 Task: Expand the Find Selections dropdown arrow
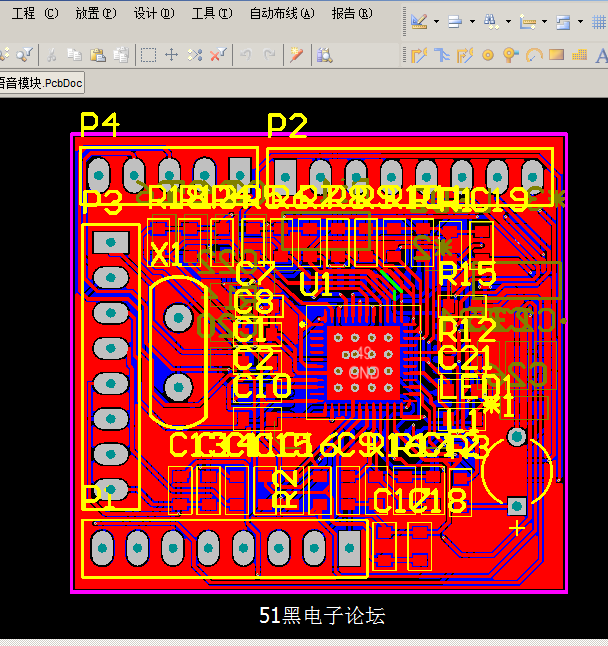pyautogui.click(x=508, y=21)
